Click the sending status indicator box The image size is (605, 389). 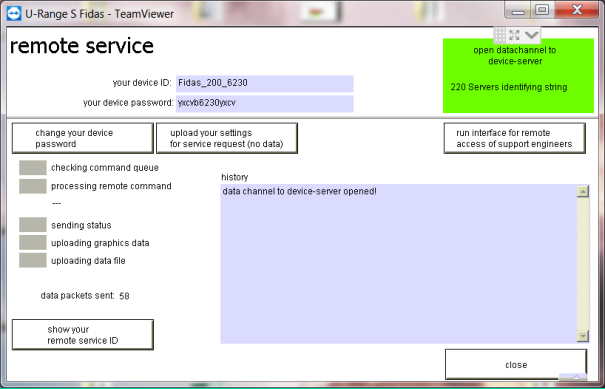(x=33, y=225)
